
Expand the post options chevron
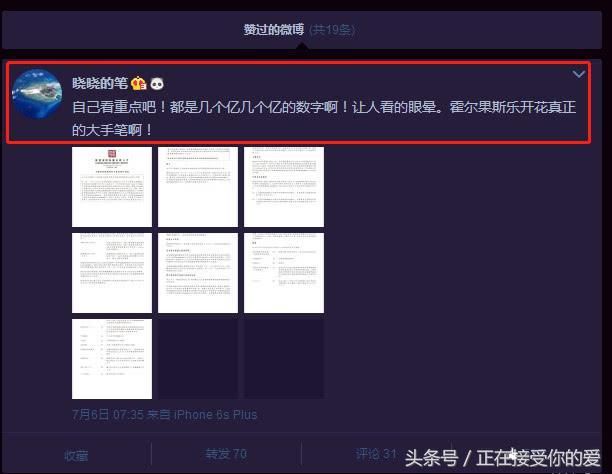578,74
